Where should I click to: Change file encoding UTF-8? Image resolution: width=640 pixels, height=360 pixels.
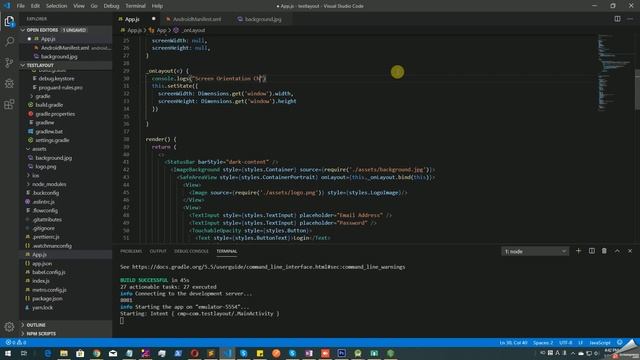(565, 342)
